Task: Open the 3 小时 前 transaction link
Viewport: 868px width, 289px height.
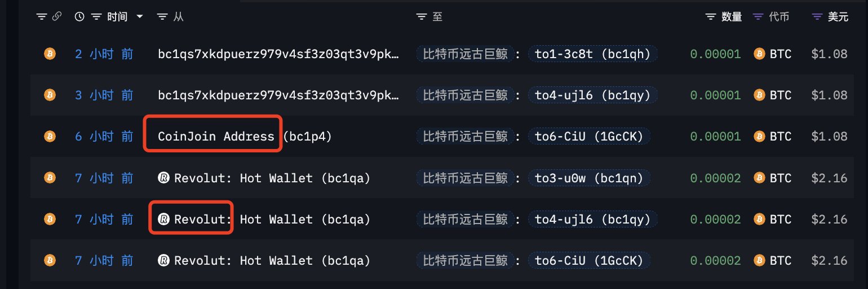Action: click(104, 95)
